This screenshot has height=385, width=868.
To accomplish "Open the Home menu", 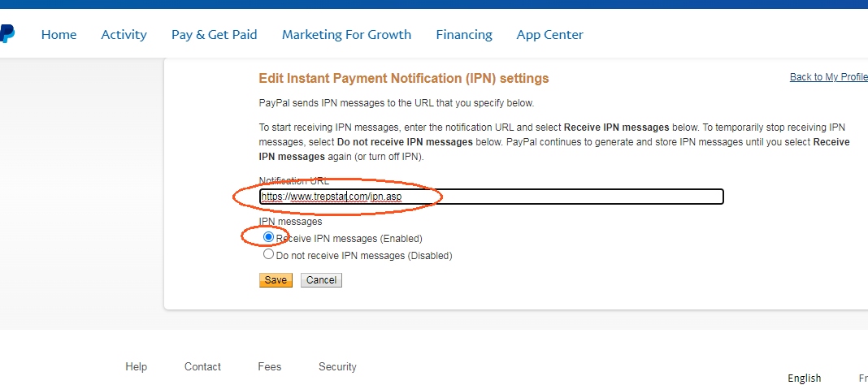I will (x=59, y=35).
